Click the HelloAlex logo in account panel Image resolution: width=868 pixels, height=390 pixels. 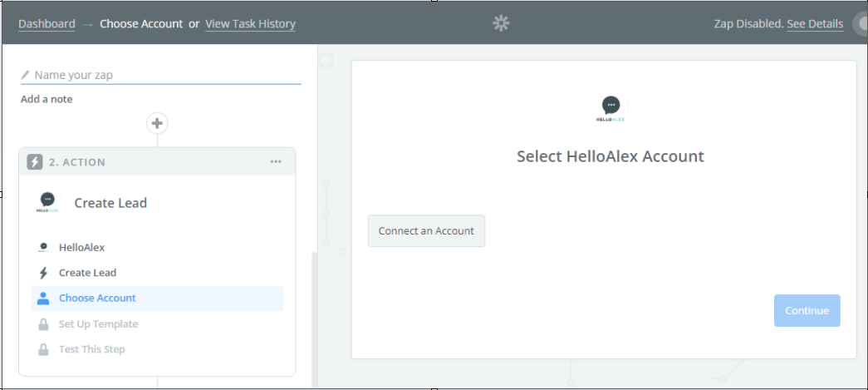coord(611,109)
